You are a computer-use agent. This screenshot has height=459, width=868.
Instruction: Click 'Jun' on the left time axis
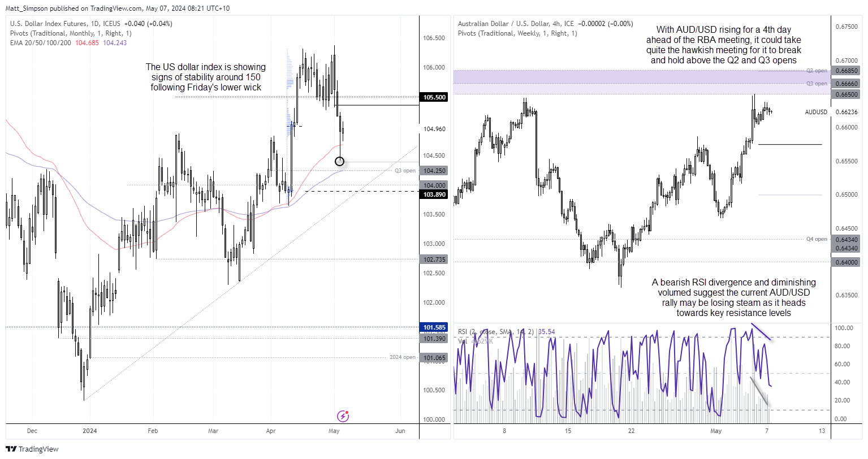(400, 431)
